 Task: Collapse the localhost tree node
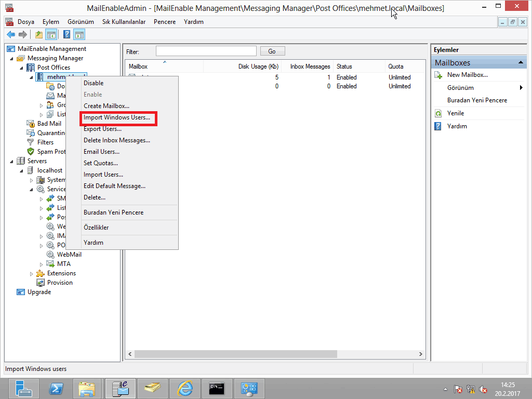click(x=22, y=170)
